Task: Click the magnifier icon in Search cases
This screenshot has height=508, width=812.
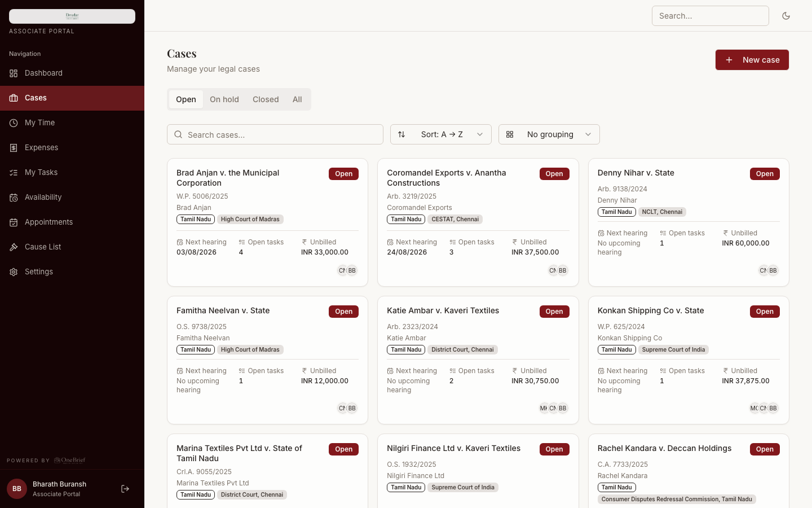Action: tap(178, 134)
